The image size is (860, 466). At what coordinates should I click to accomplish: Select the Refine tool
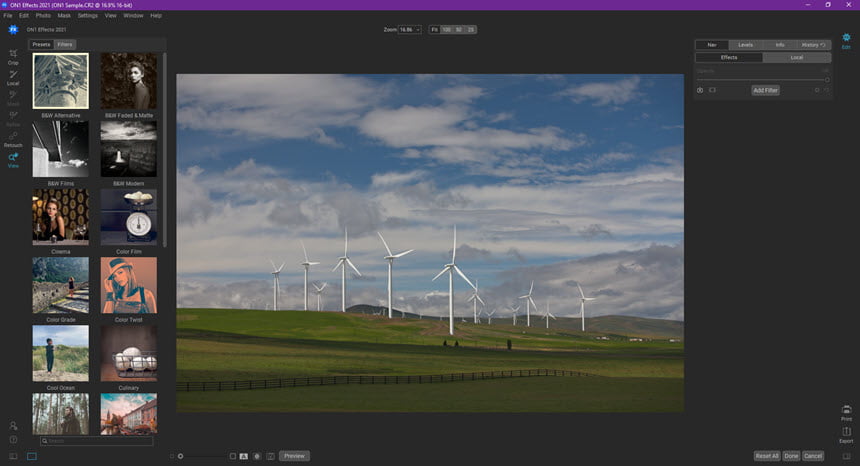tap(13, 118)
